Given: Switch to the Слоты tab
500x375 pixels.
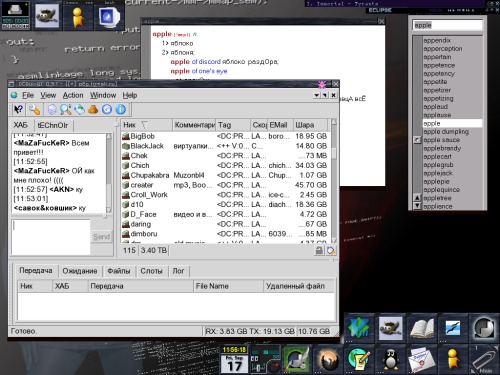Looking at the screenshot, I should click(x=151, y=271).
